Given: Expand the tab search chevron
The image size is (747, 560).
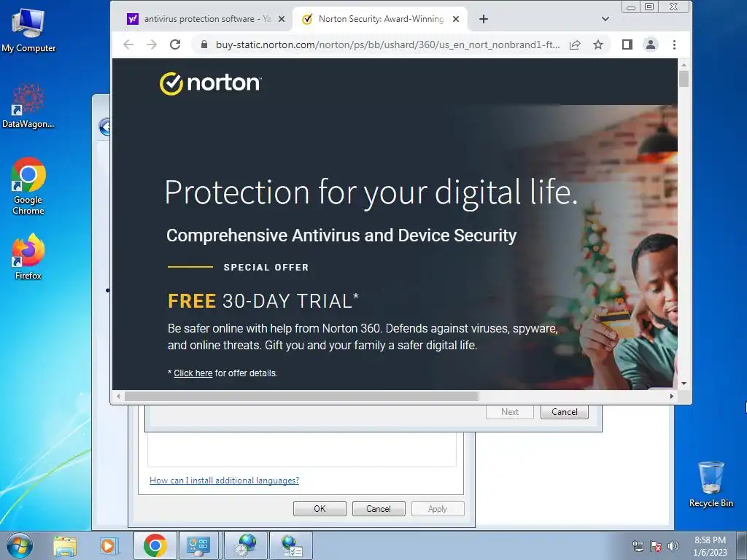Looking at the screenshot, I should pos(605,19).
